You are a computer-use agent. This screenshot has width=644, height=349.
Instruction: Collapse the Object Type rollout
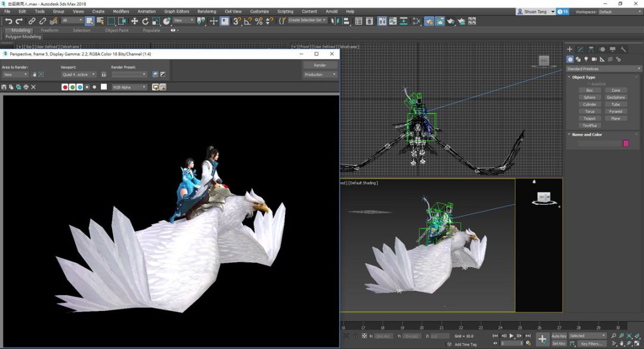[x=583, y=77]
